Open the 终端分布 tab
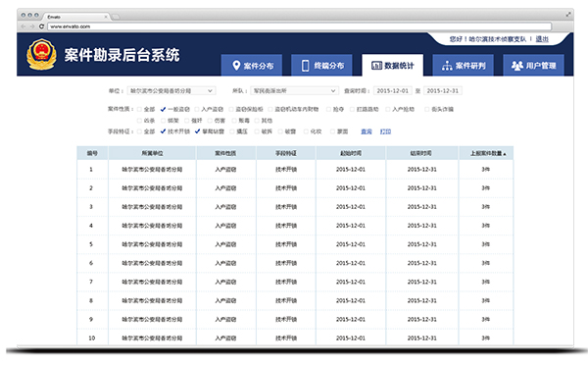Screen dimensions: 588x366 321,66
